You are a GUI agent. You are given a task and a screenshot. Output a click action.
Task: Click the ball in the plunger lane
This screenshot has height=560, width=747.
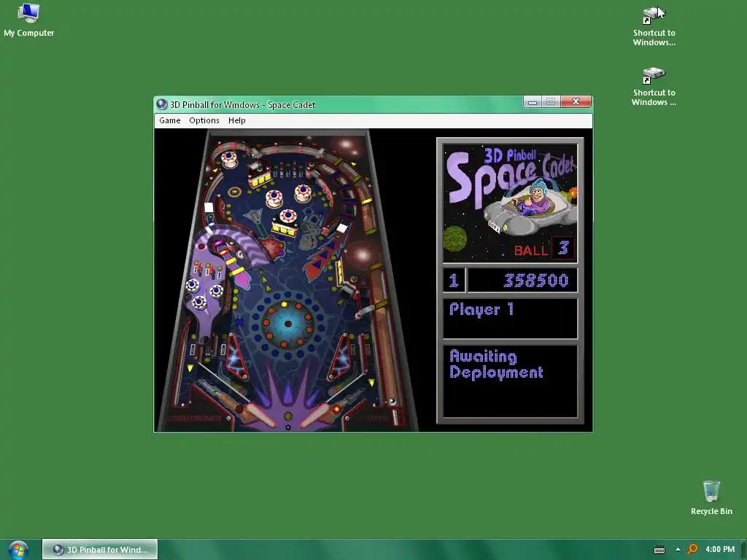tap(392, 402)
